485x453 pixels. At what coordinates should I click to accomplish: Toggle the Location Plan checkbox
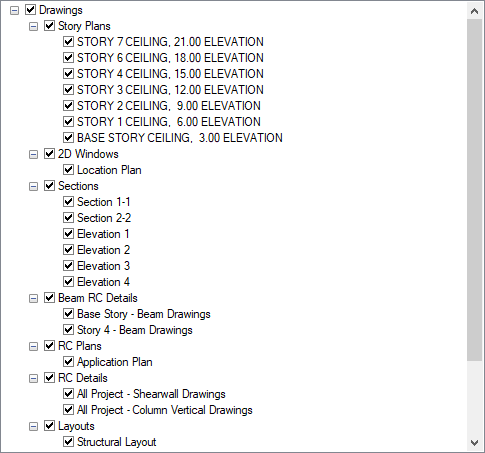pos(68,170)
